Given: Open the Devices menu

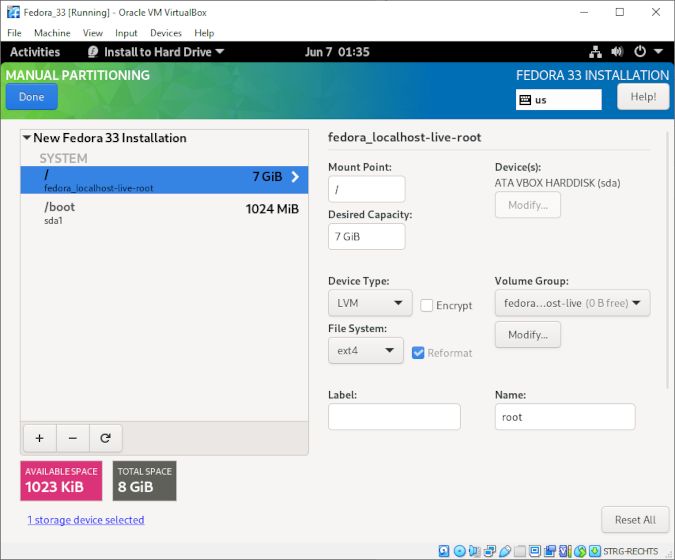Looking at the screenshot, I should coord(165,33).
